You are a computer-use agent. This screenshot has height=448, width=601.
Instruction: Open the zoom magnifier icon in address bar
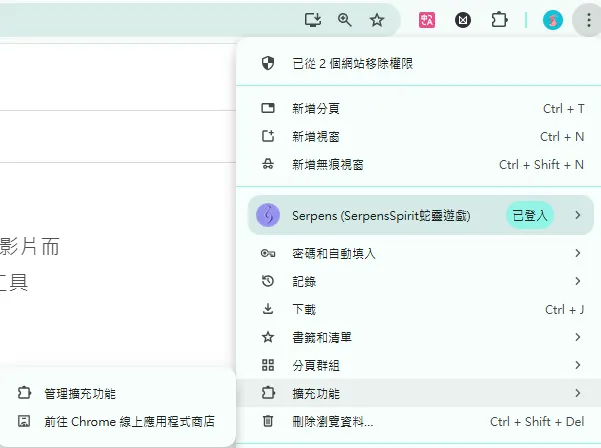pos(345,20)
